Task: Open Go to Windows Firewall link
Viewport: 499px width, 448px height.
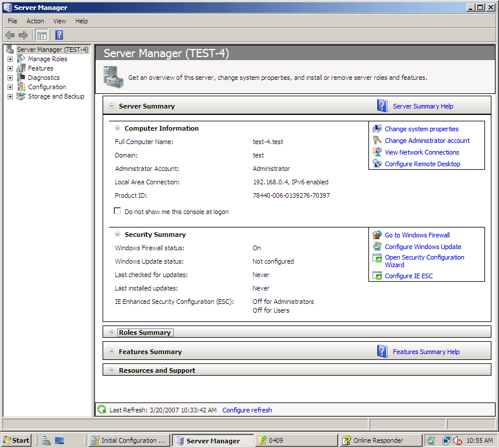Action: [417, 235]
